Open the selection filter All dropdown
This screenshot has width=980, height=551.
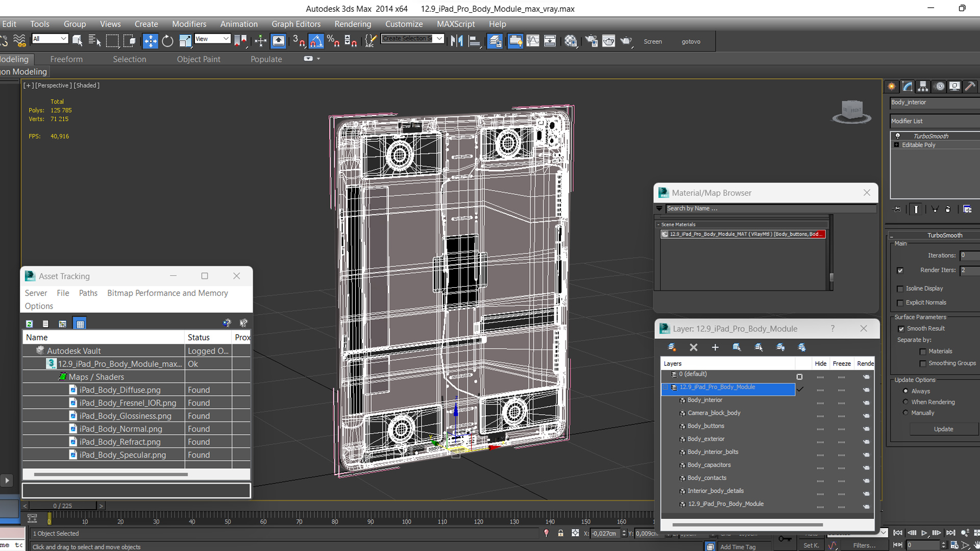tap(50, 39)
